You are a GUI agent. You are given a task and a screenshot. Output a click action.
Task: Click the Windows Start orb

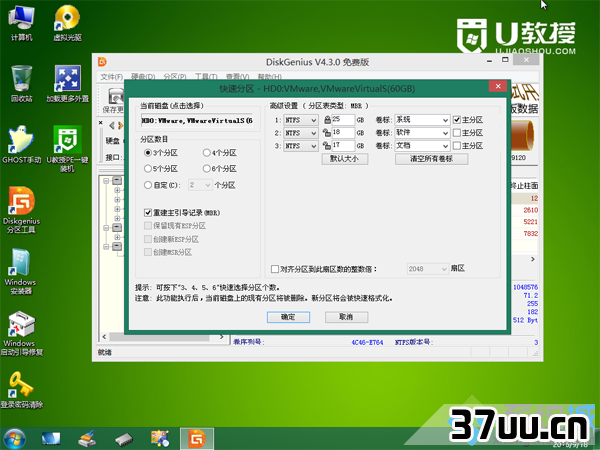click(x=14, y=439)
